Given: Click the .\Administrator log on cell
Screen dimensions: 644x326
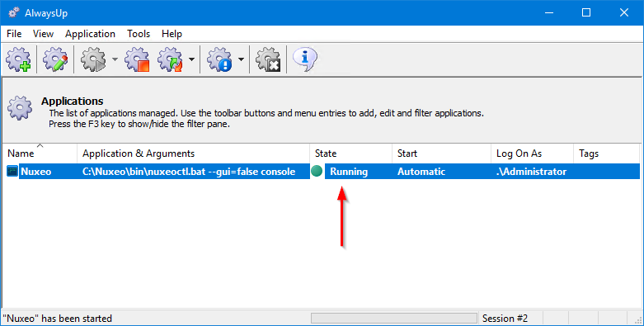Looking at the screenshot, I should click(x=532, y=172).
